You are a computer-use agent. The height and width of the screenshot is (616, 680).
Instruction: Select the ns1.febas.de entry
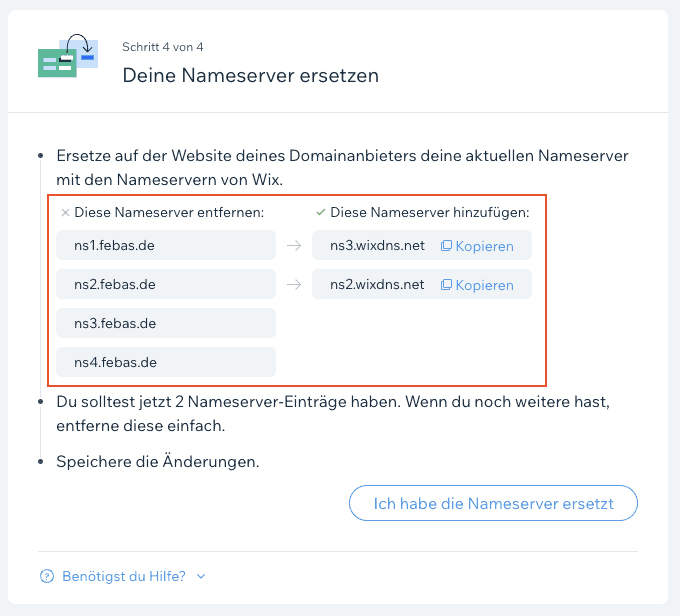click(166, 245)
